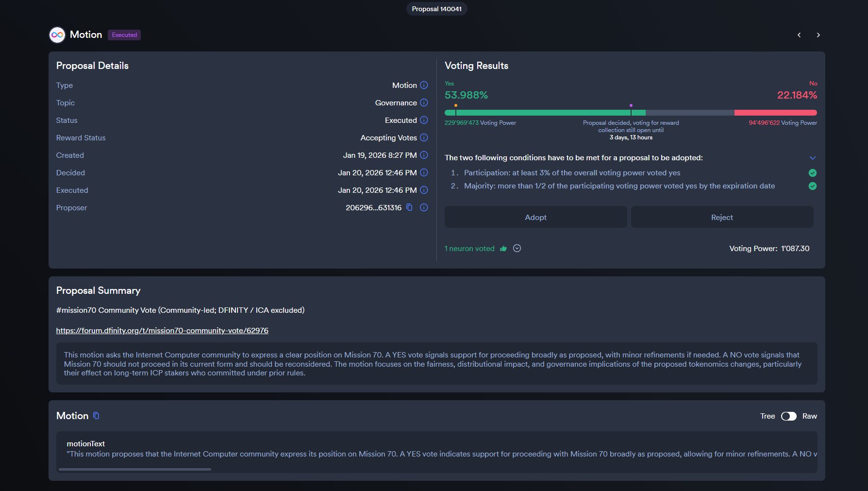The height and width of the screenshot is (491, 868).
Task: Copy the Motion payload
Action: (96, 416)
